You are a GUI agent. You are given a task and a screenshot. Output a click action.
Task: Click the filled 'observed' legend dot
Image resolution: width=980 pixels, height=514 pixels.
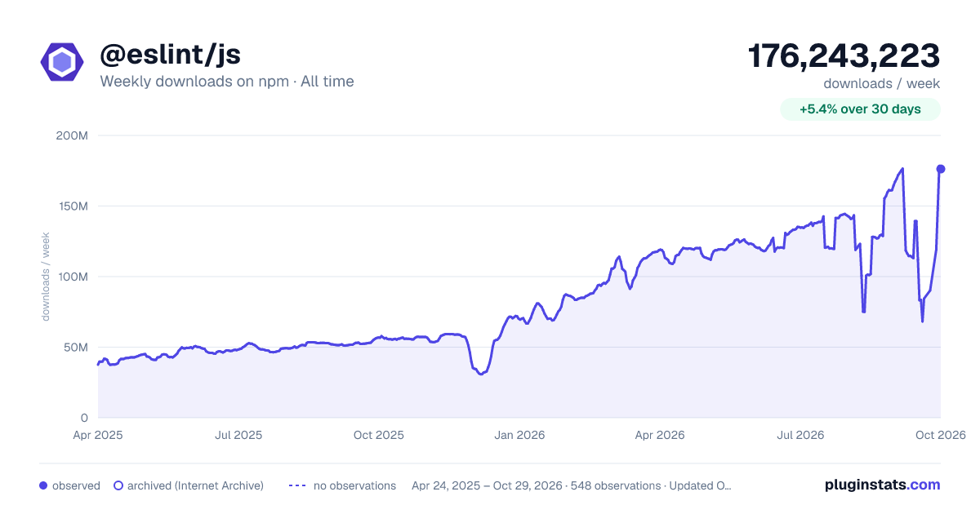point(43,485)
